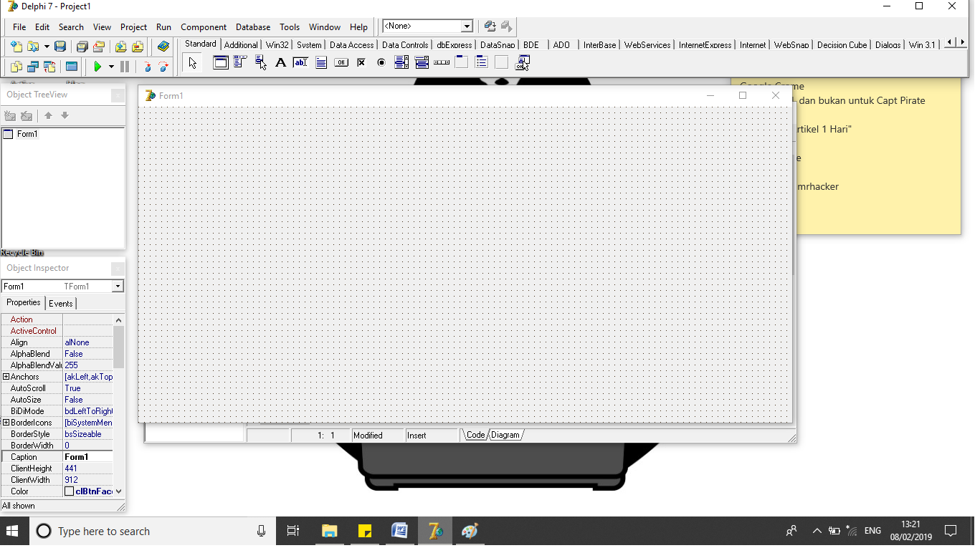Select the Button (OK) component icon
980x548 pixels.
341,63
